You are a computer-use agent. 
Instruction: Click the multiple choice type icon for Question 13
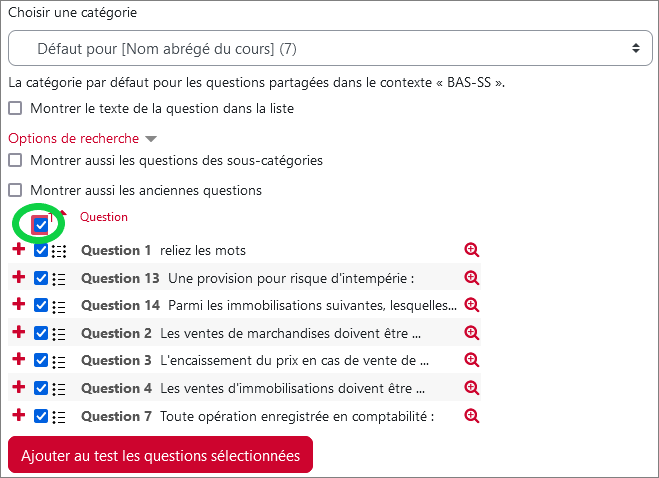pyautogui.click(x=59, y=279)
